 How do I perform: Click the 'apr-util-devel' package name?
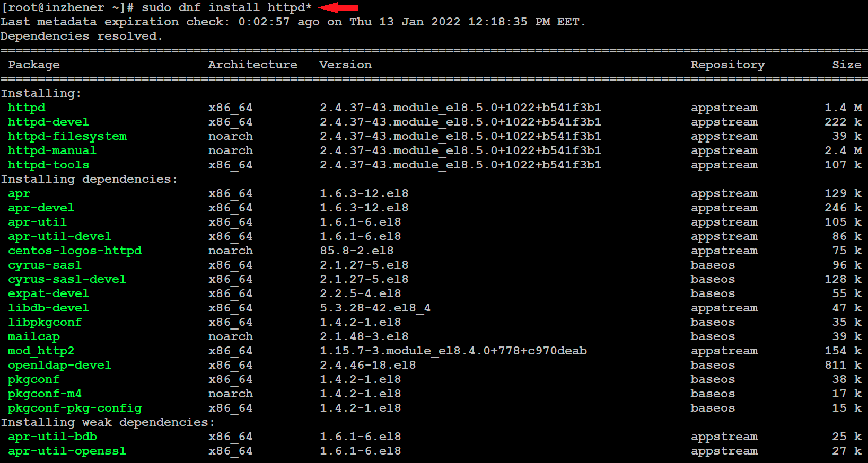59,236
